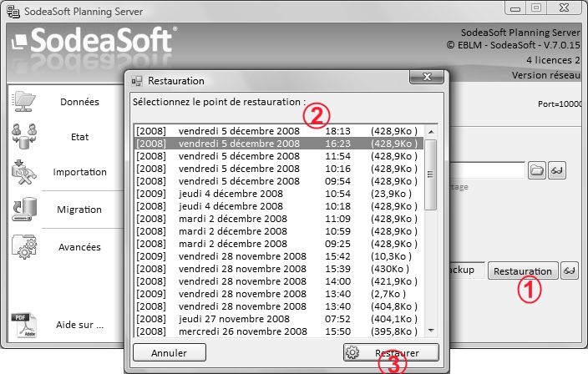Click the list scrollbar down arrow
588x374 pixels.
431,330
